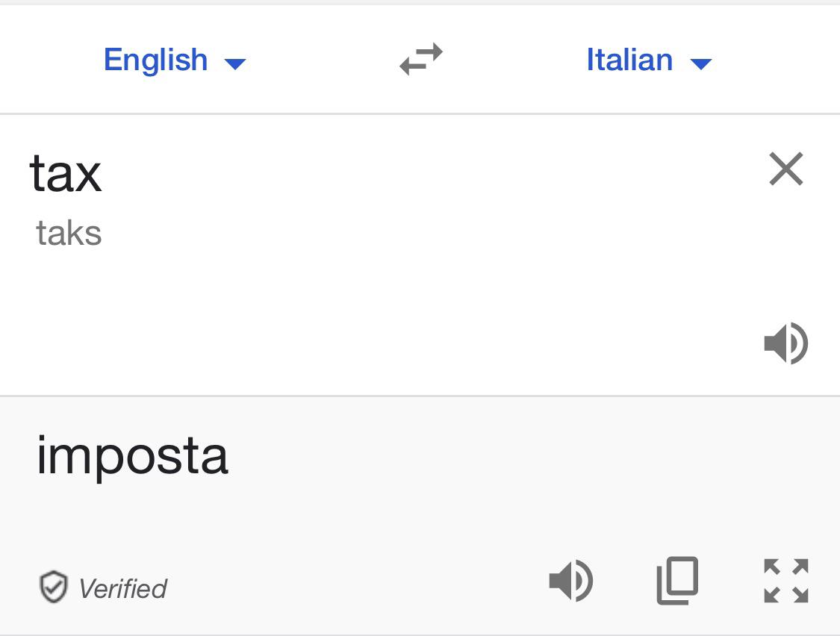Screen dimensions: 840x636
Task: Click the Verified shield badge icon
Action: (53, 587)
